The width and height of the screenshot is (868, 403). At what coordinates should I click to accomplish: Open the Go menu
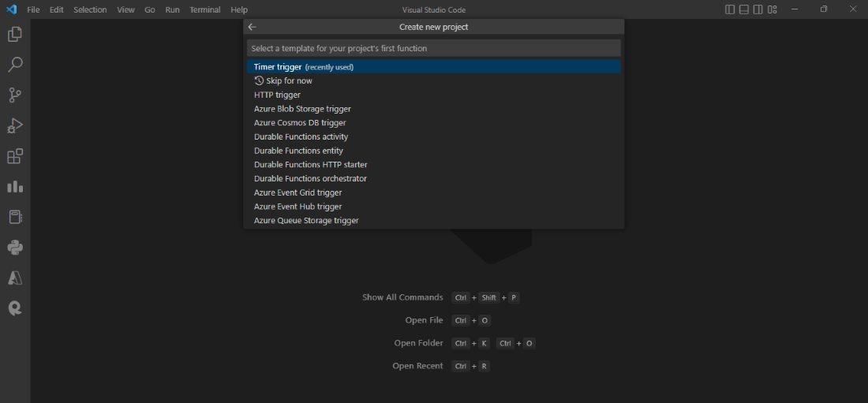149,9
